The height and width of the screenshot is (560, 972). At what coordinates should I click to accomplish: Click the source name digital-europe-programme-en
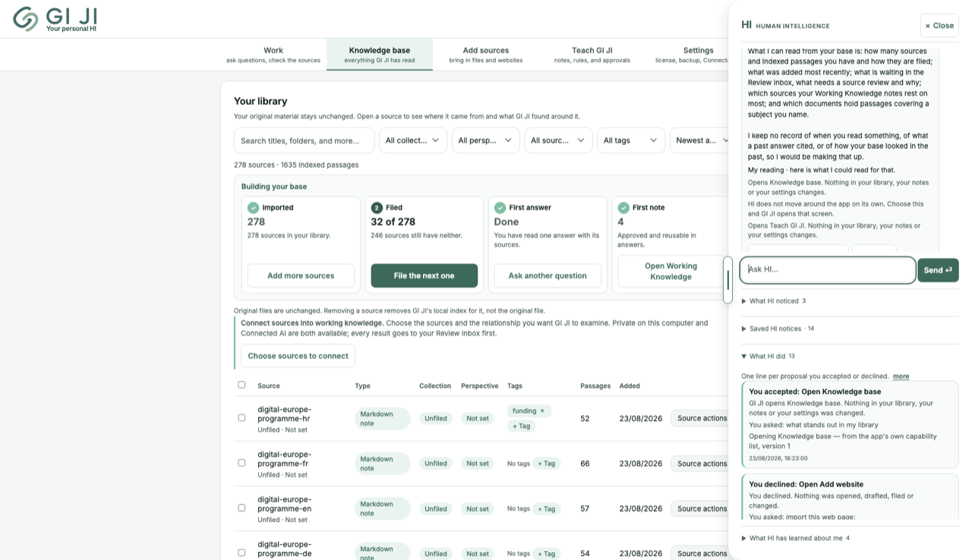tap(284, 504)
